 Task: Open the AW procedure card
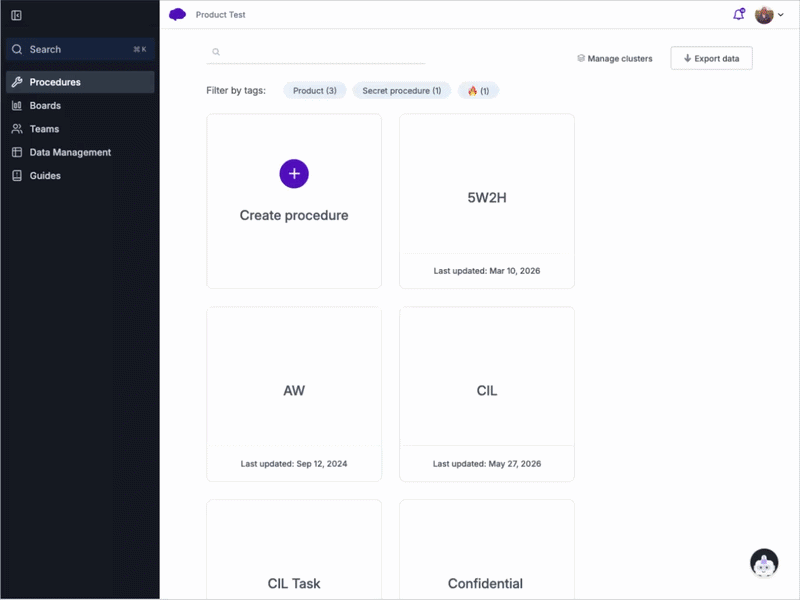[x=294, y=394]
